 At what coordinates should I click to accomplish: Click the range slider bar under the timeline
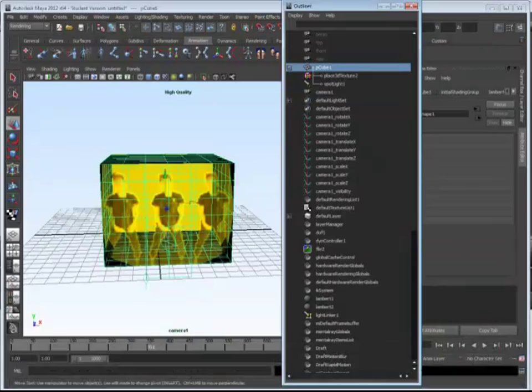pos(90,359)
